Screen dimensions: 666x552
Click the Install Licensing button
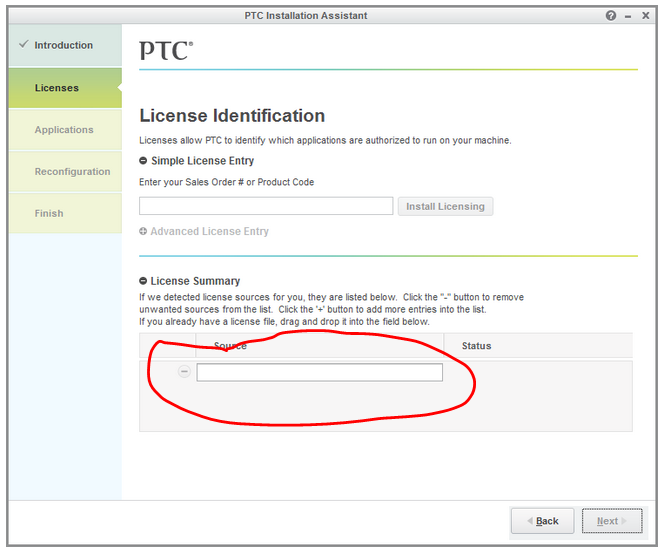click(x=445, y=206)
